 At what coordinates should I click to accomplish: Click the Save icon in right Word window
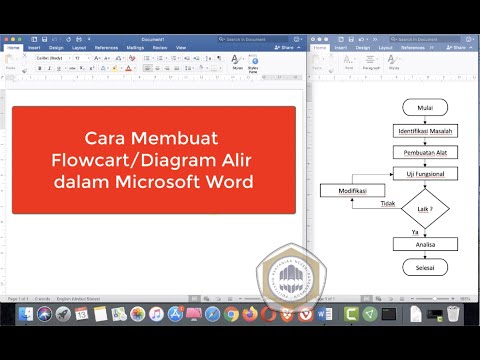pos(351,39)
